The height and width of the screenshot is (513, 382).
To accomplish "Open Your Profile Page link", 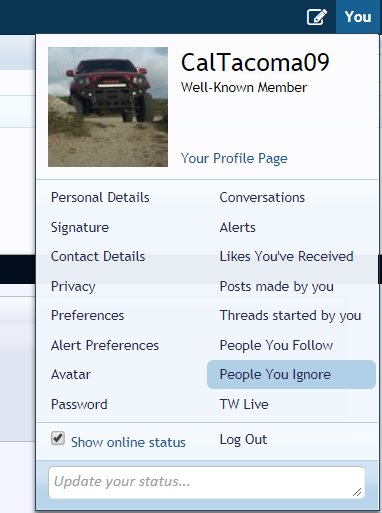I will point(234,158).
